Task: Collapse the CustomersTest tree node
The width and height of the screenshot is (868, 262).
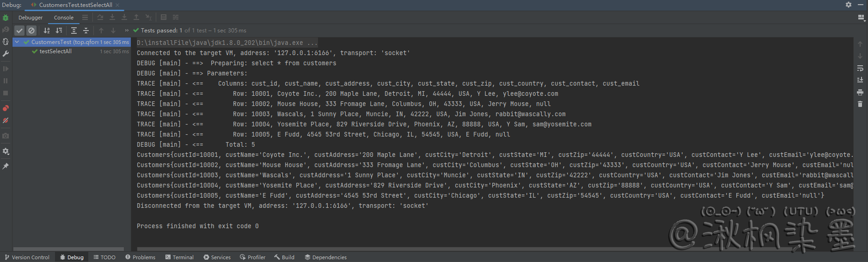Action: pos(17,42)
